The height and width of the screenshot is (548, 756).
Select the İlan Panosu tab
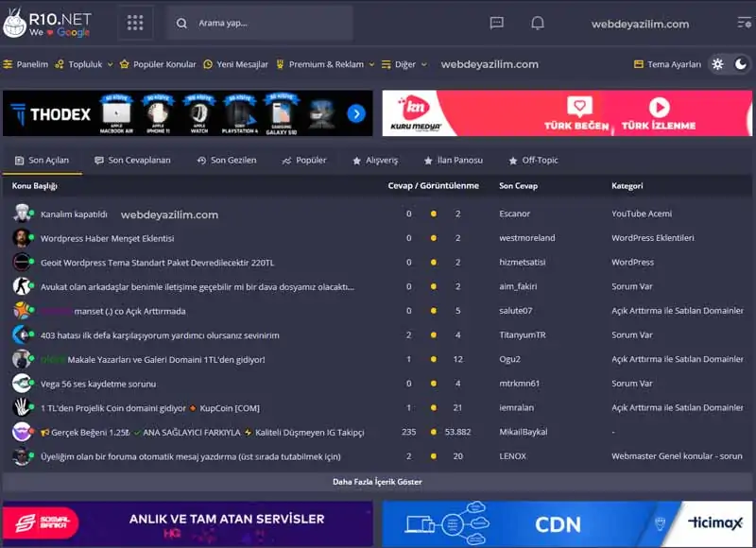(x=454, y=161)
